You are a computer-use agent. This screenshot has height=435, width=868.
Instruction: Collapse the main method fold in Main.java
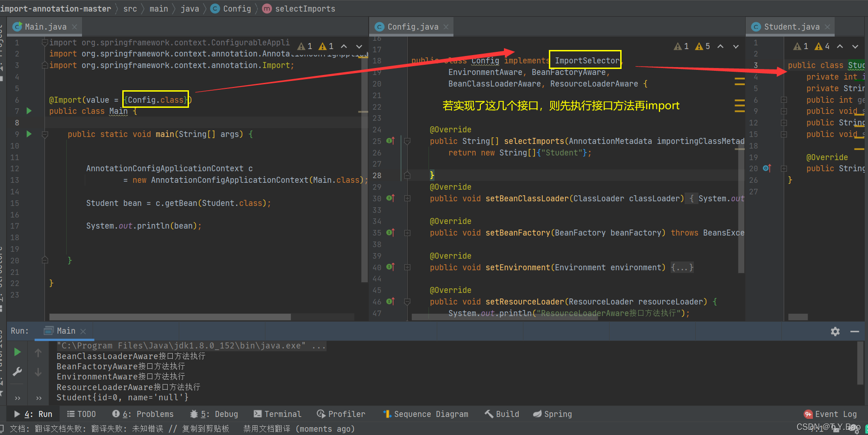[45, 135]
